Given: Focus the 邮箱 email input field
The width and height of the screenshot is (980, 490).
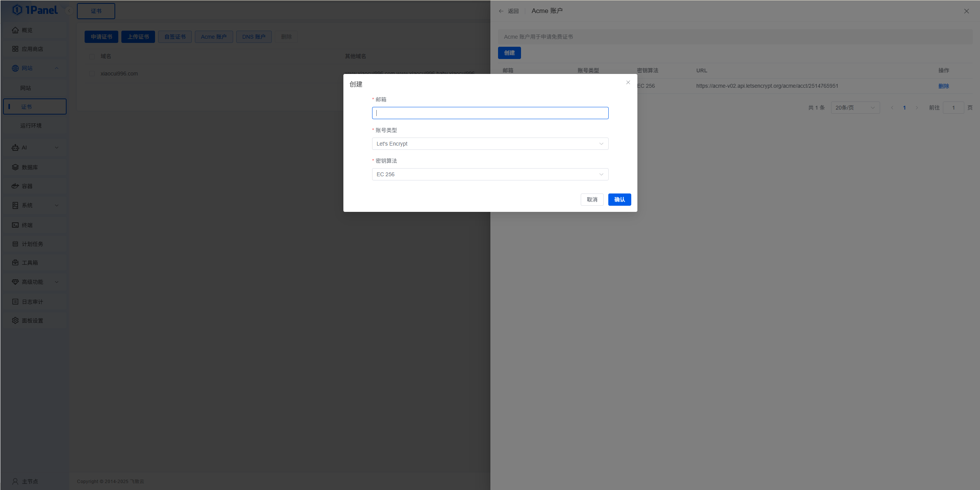Looking at the screenshot, I should click(490, 113).
